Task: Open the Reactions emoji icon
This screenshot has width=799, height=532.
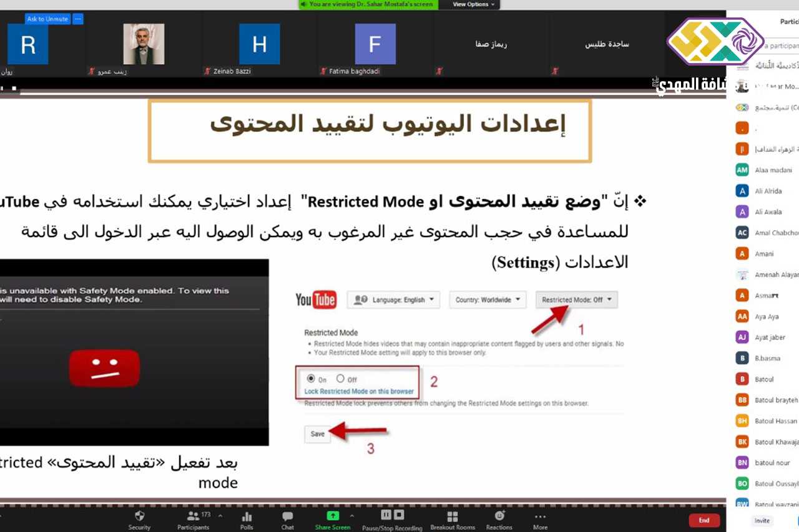Action: [x=499, y=516]
